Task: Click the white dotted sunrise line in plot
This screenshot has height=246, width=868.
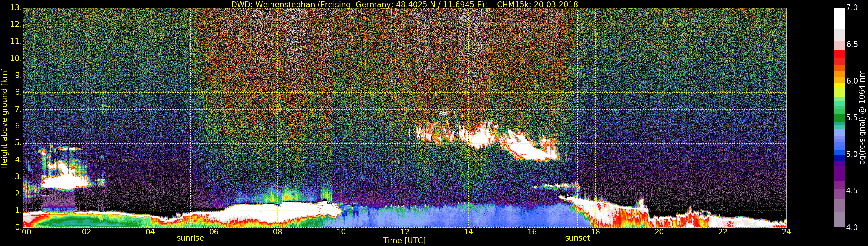Action: tap(190, 118)
